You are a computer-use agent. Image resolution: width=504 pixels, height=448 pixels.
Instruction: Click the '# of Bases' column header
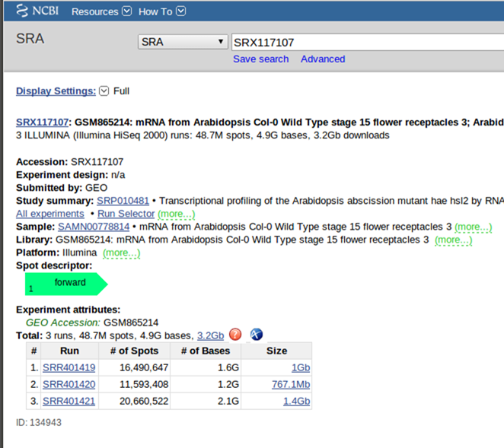click(206, 351)
